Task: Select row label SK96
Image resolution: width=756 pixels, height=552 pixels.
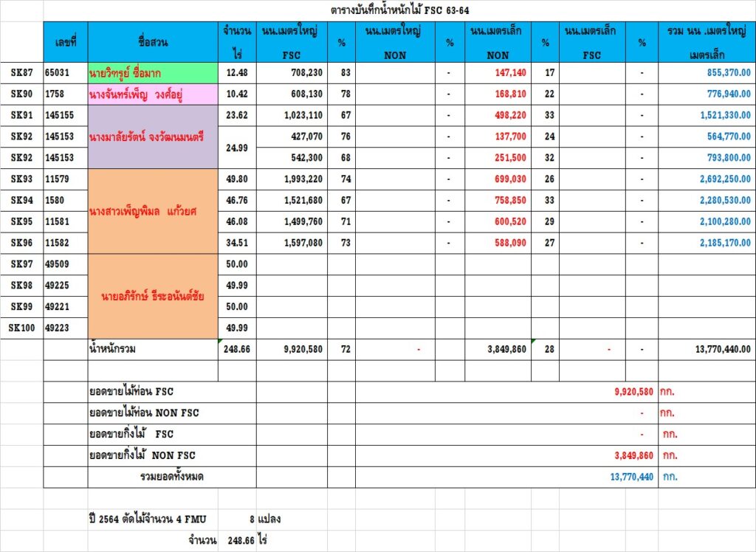Action: (21, 243)
